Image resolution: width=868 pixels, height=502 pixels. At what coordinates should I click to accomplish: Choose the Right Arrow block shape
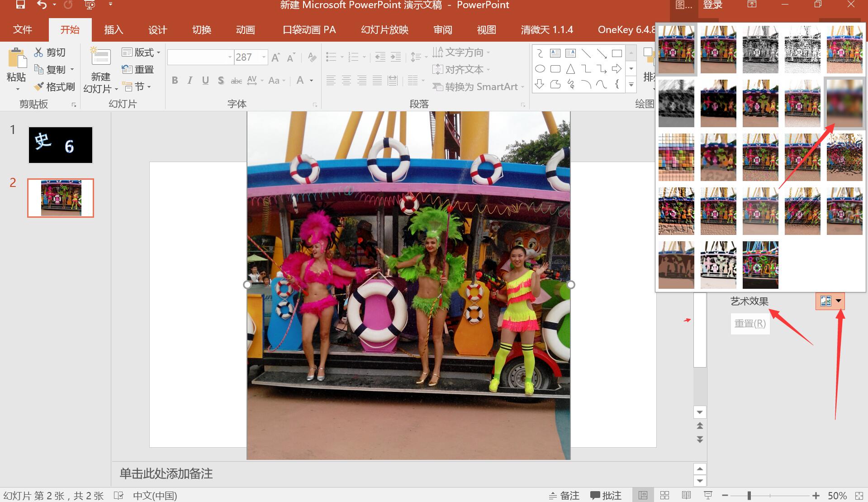(x=617, y=69)
